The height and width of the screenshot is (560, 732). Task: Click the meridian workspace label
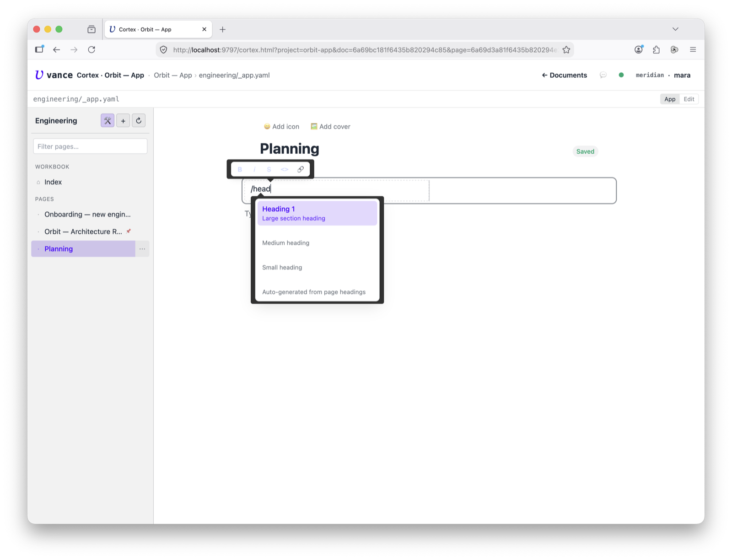[650, 75]
